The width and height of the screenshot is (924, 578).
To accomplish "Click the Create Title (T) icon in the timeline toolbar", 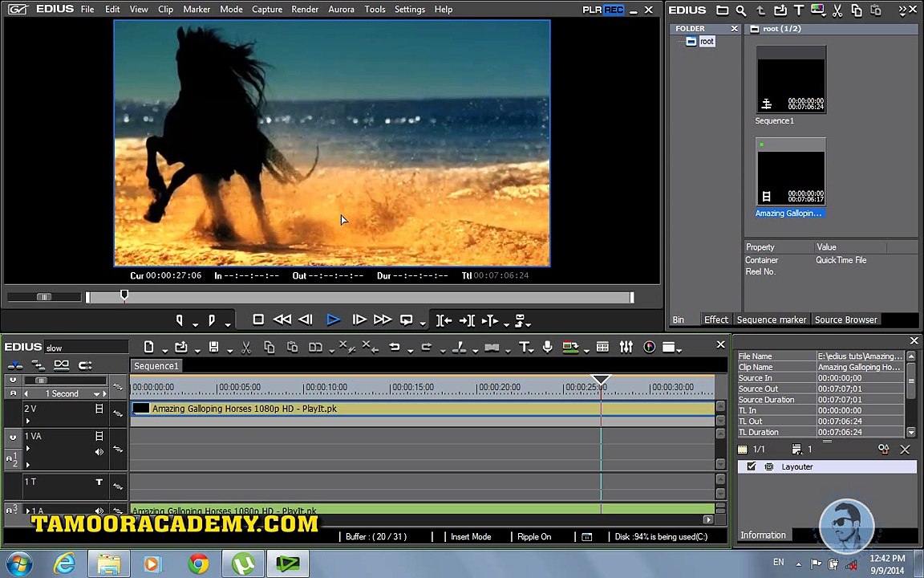I will click(523, 348).
